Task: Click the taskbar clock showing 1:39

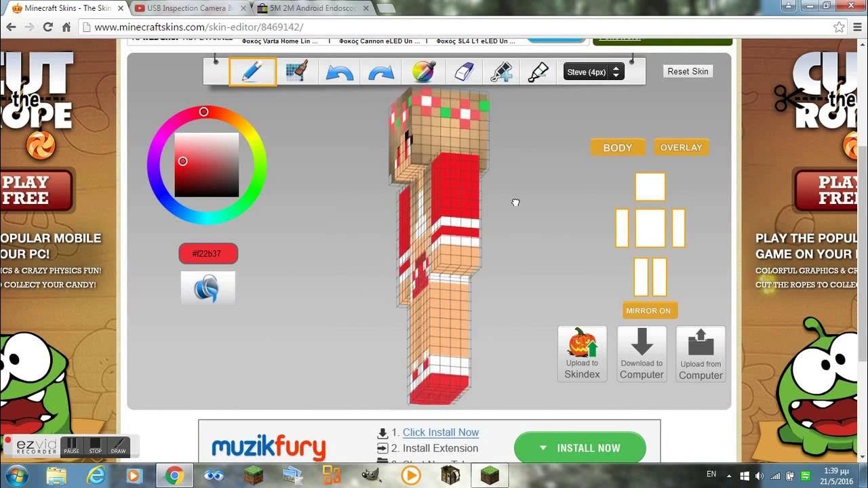Action: coord(837,476)
